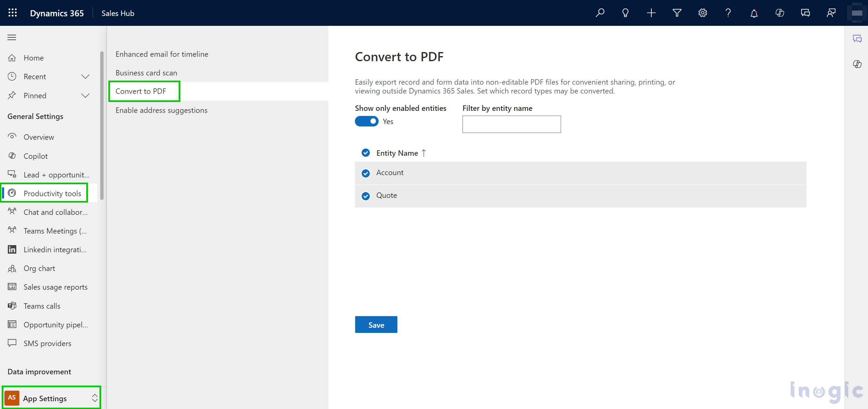Uncheck the Quote entity checkbox

366,196
